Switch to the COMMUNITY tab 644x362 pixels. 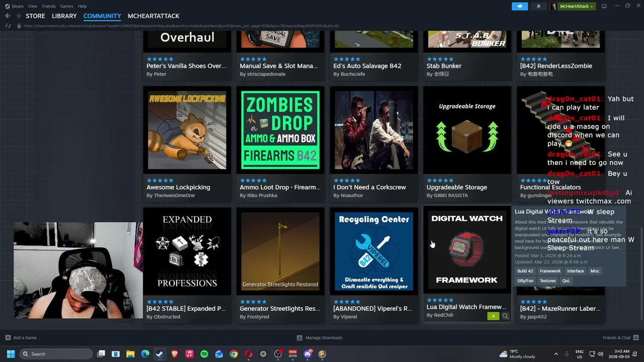point(102,16)
